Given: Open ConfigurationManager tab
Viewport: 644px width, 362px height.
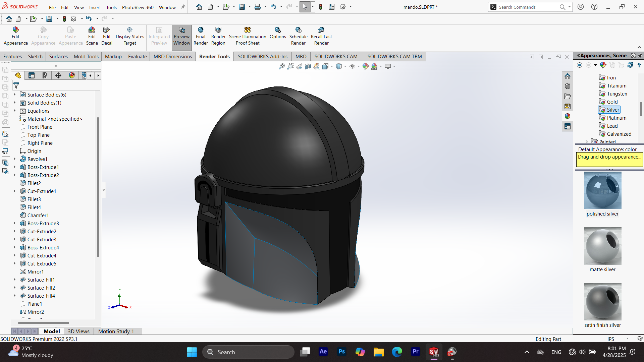Looking at the screenshot, I should [45, 75].
